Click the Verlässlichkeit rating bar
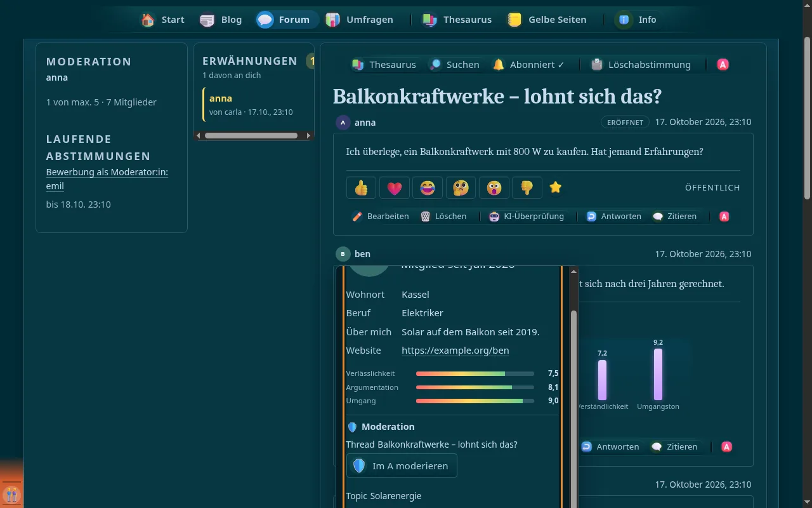The height and width of the screenshot is (508, 812). click(x=475, y=373)
